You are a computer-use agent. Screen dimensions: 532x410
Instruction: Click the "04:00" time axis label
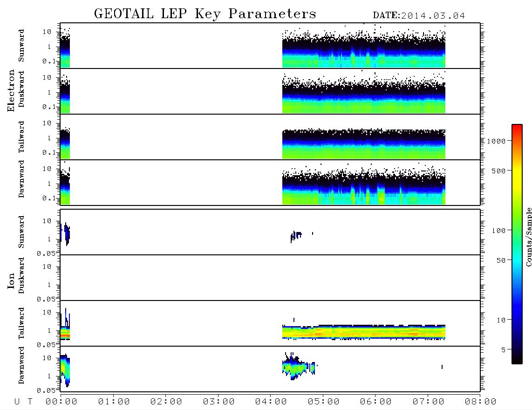click(271, 402)
